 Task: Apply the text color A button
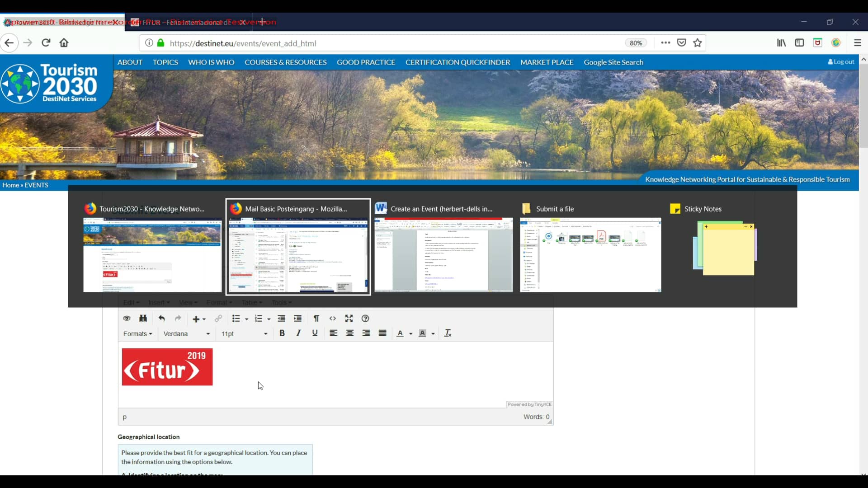coord(400,333)
